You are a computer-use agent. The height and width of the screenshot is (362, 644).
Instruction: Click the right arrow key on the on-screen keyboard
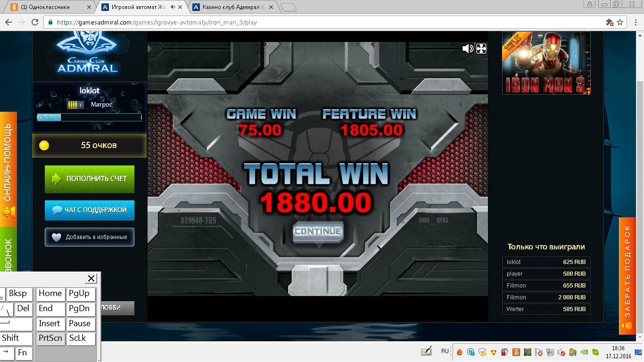coord(7,354)
